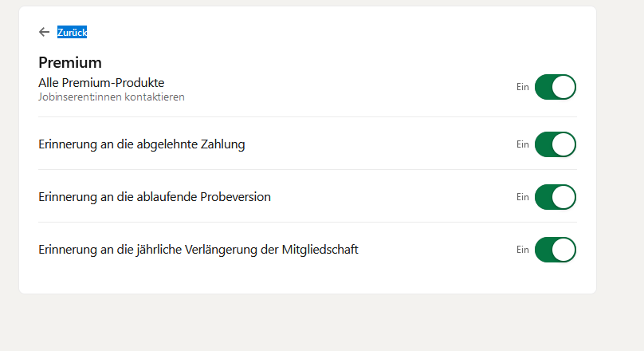
Task: Click the Premium section heading
Action: pyautogui.click(x=70, y=62)
